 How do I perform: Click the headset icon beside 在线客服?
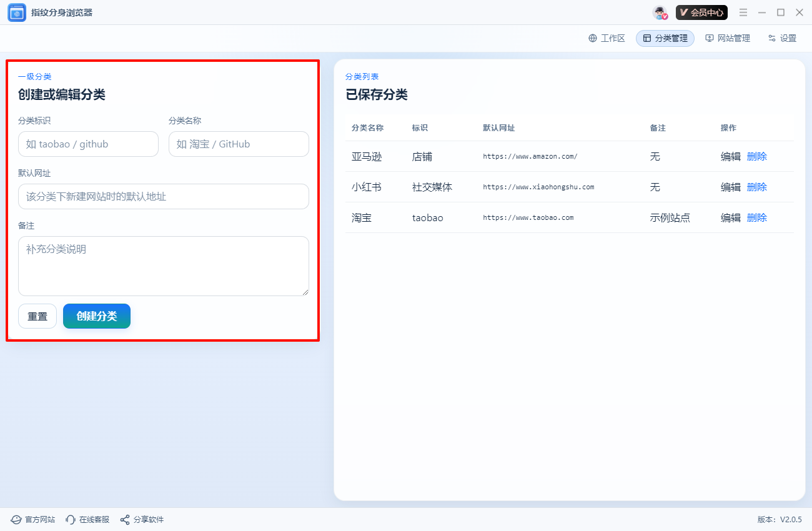pos(71,519)
